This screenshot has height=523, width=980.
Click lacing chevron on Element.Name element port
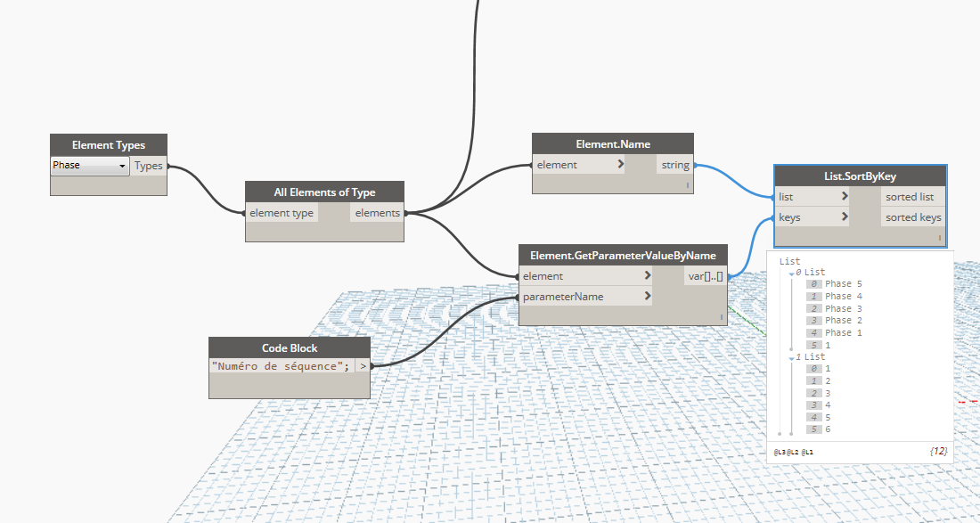620,165
